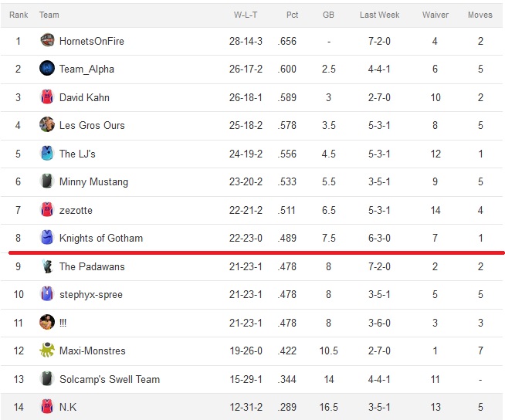505x420 pixels.
Task: Sort by the W-L-T column header
Action: tap(246, 15)
